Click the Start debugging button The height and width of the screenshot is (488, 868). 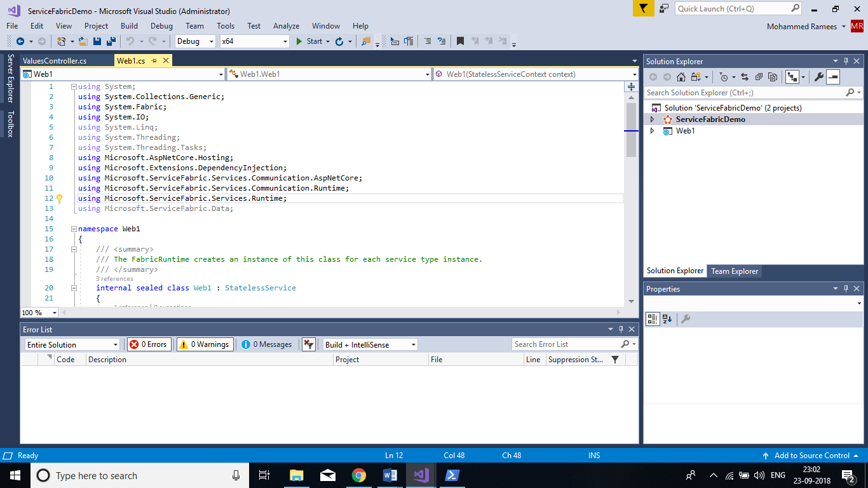pos(309,41)
